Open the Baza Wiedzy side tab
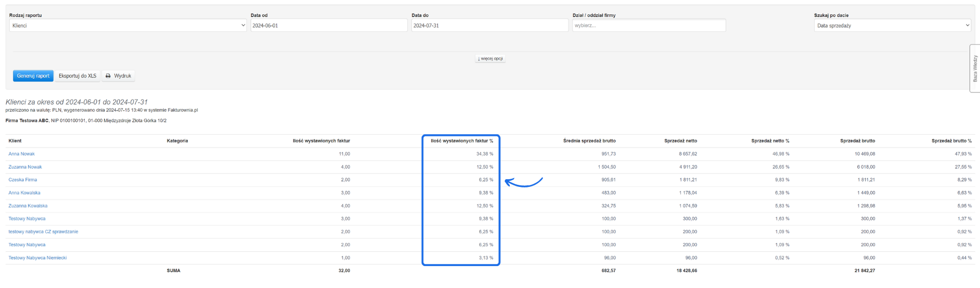The height and width of the screenshot is (288, 980). pyautogui.click(x=974, y=68)
